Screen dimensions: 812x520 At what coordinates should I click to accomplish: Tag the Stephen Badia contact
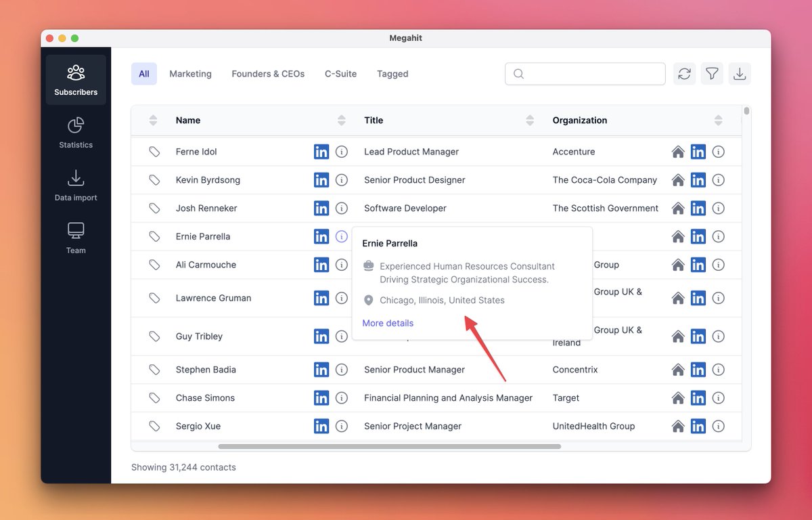[154, 370]
